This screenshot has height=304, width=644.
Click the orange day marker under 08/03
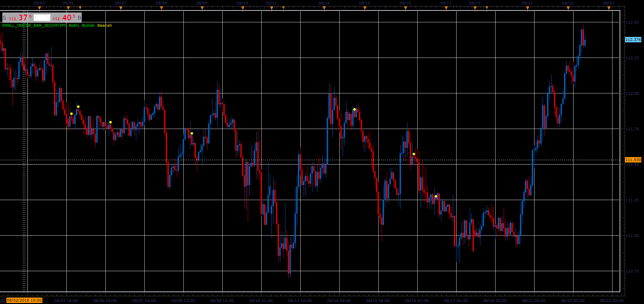pos(39,8)
